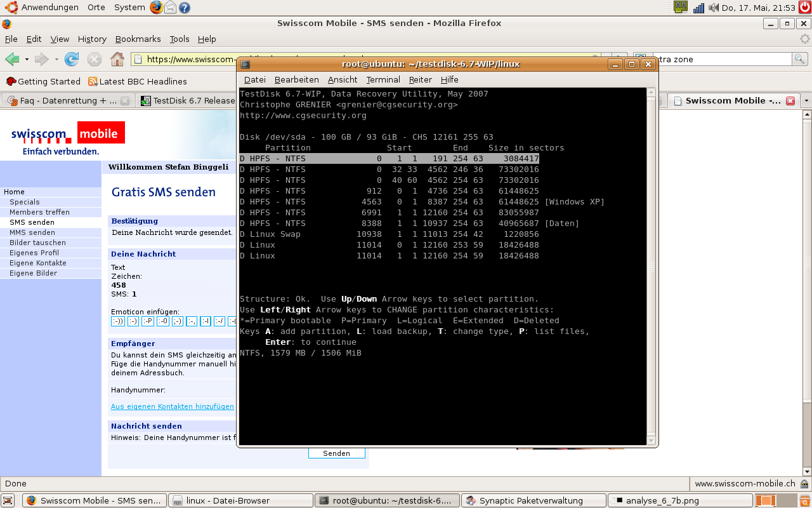The width and height of the screenshot is (812, 508).
Task: Open the System panel menu
Action: 129,8
